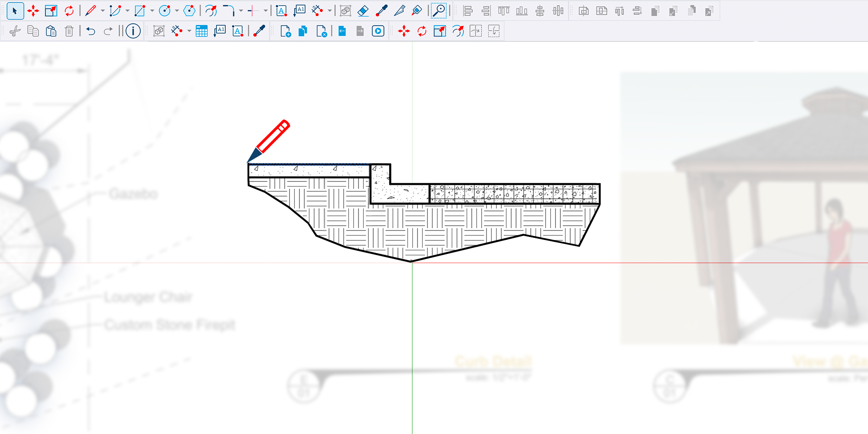Viewport: 868px width, 434px height.
Task: Flip selection with top-bottom flip icon
Action: [x=494, y=31]
